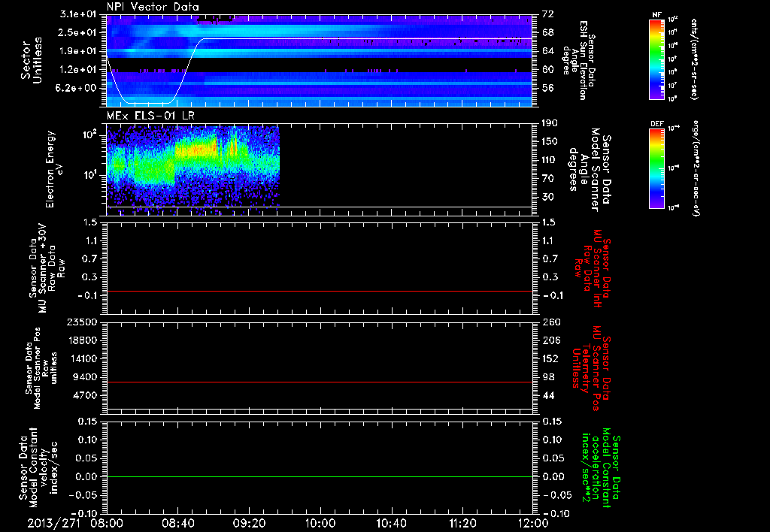This screenshot has height=532, width=770.
Task: Click the "260" telemetry tick label
Action: coord(551,322)
